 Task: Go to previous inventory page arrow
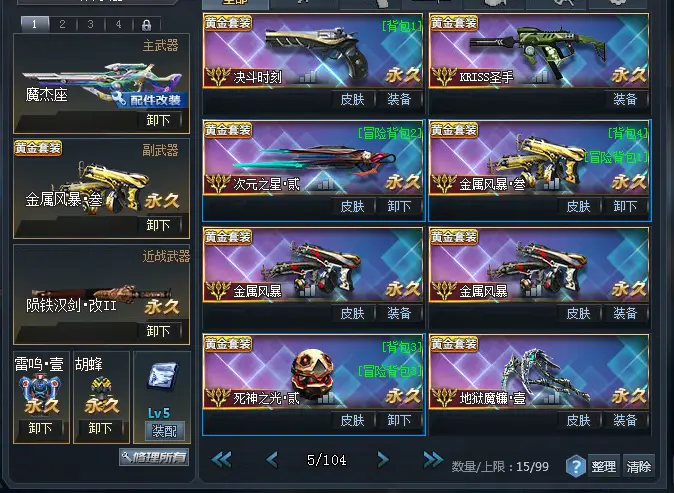point(272,460)
